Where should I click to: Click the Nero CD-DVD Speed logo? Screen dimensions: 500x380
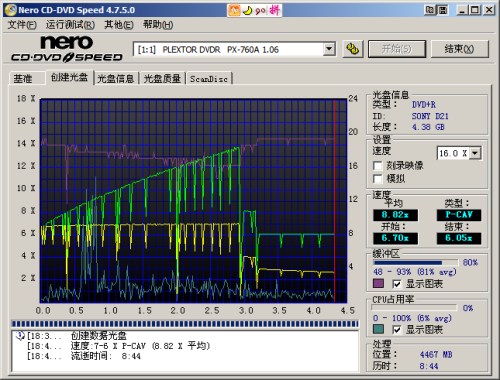(67, 49)
